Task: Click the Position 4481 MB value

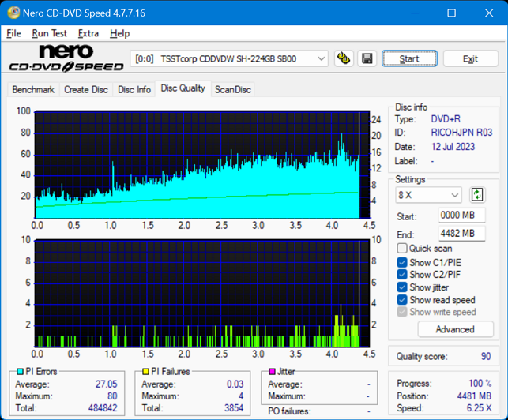Action: (474, 396)
